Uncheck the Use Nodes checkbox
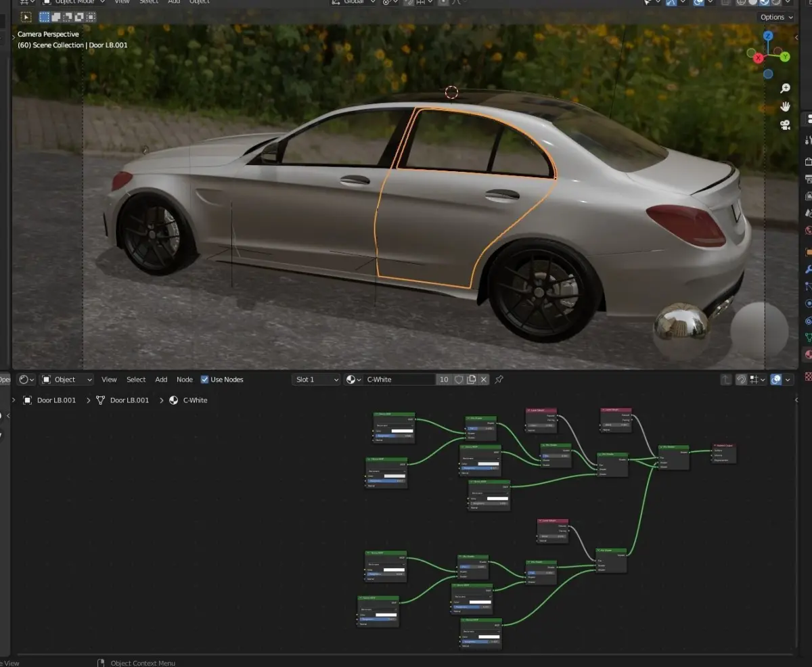Viewport: 812px width, 667px height. tap(204, 379)
